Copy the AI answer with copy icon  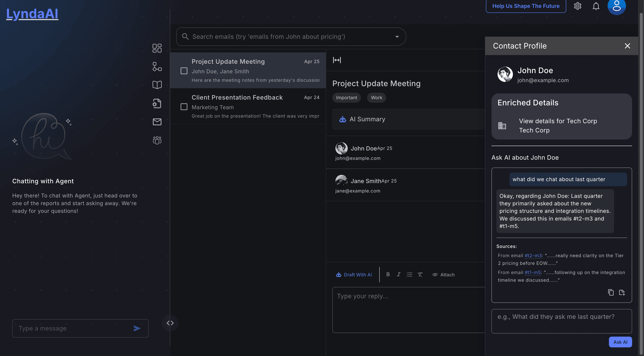611,292
